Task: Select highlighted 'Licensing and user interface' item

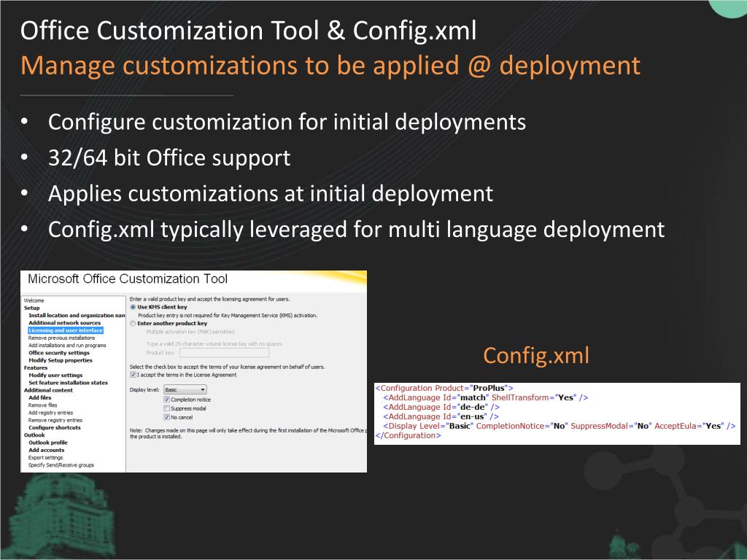Action: 66,330
